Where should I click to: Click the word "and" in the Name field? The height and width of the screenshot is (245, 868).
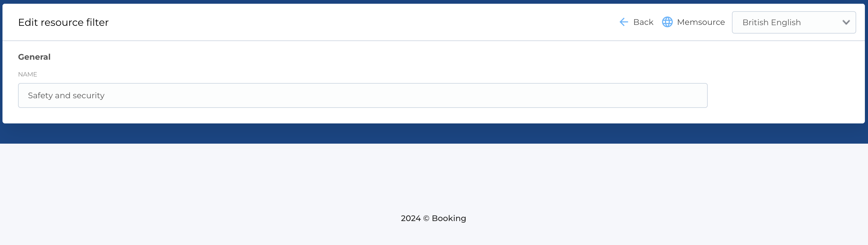pyautogui.click(x=63, y=96)
